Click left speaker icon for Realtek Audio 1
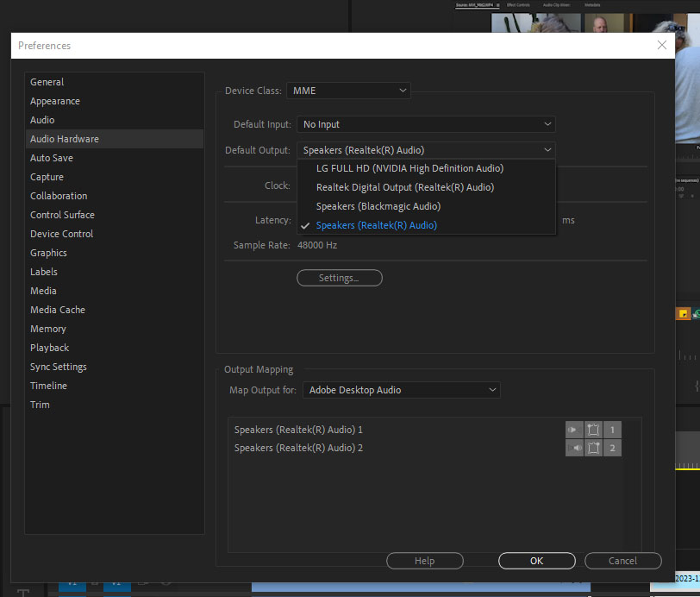The height and width of the screenshot is (597, 700). 574,430
